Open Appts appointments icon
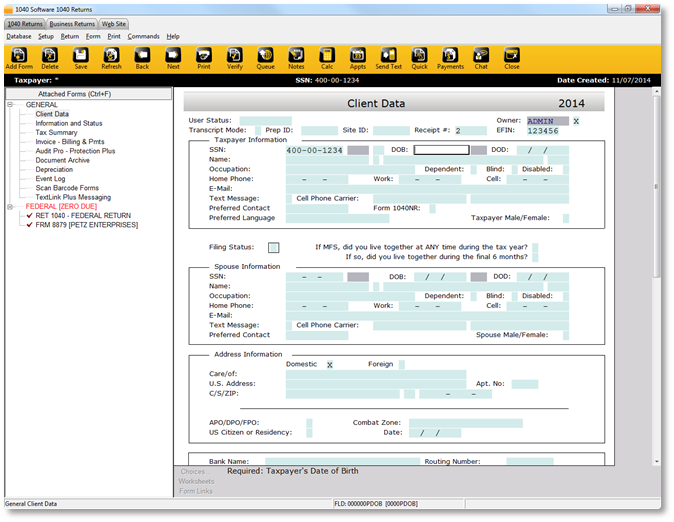Image resolution: width=674 pixels, height=522 pixels. [357, 59]
